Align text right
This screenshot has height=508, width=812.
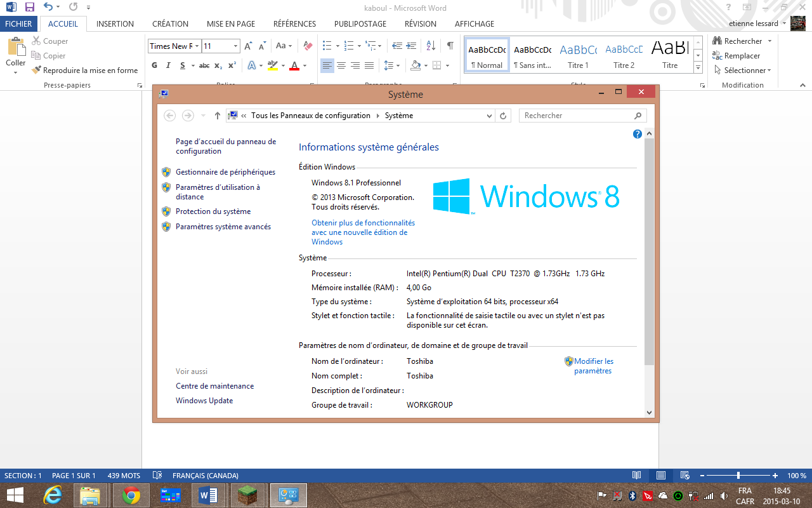355,65
